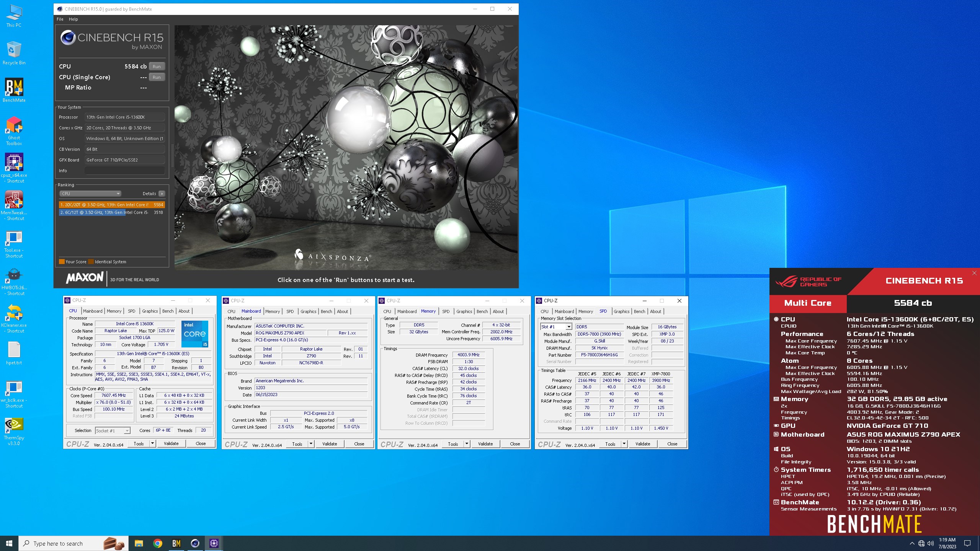Open the notification center icon
The width and height of the screenshot is (980, 551).
pos(967,543)
